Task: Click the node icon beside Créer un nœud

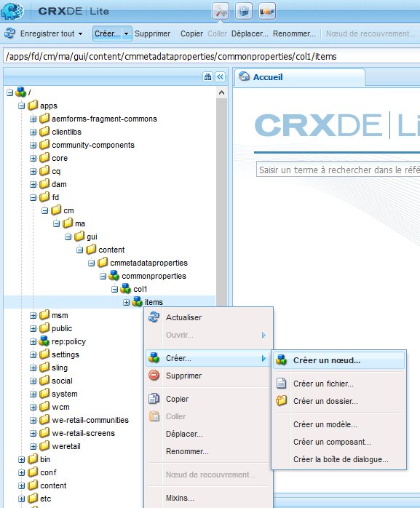Action: [x=281, y=360]
